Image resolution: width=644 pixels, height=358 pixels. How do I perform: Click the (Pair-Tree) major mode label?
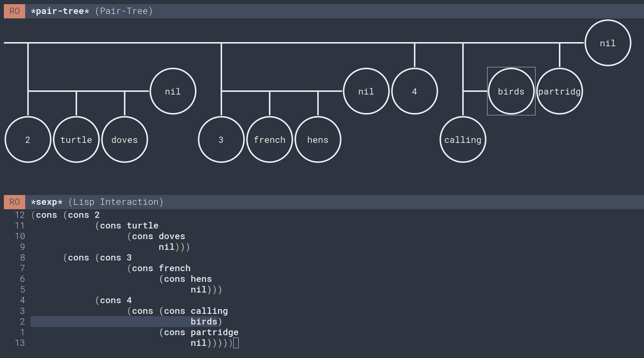(x=124, y=11)
